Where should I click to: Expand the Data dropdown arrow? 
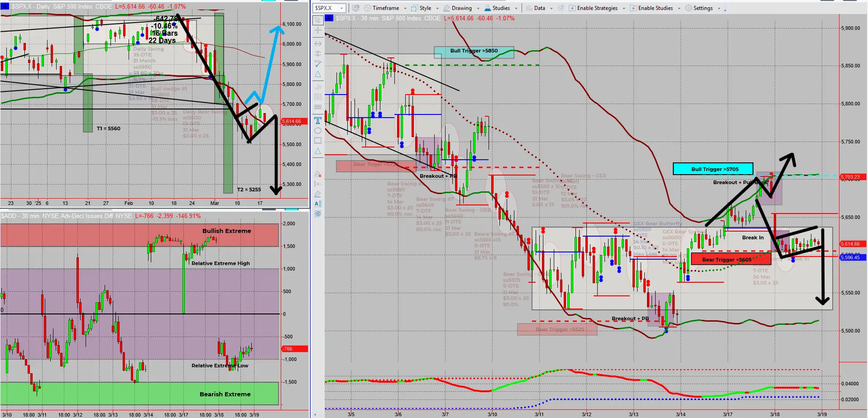(x=551, y=8)
